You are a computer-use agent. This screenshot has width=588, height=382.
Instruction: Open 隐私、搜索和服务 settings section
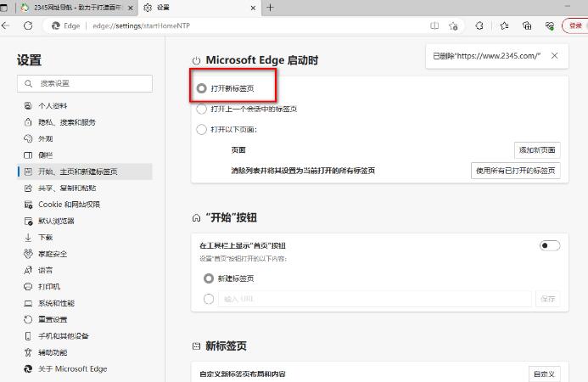pos(85,122)
